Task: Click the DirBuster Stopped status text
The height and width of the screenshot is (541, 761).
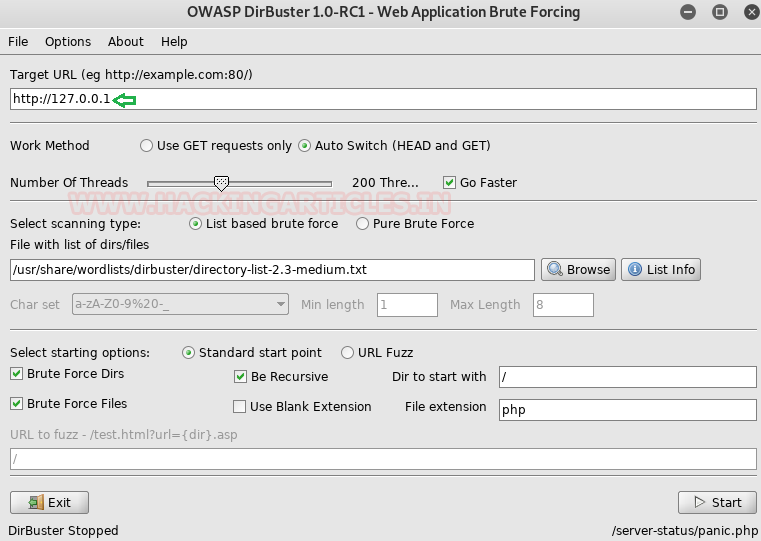Action: pos(63,530)
